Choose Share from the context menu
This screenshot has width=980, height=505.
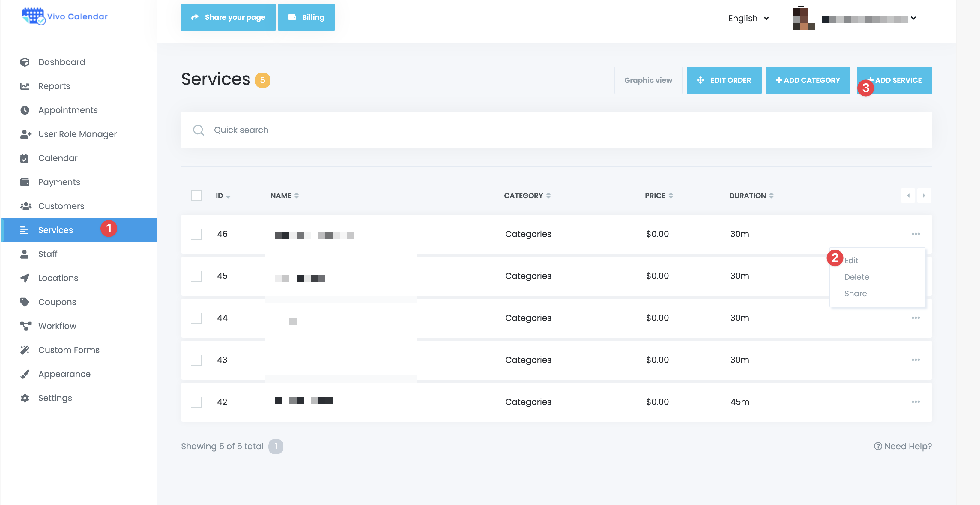(855, 293)
